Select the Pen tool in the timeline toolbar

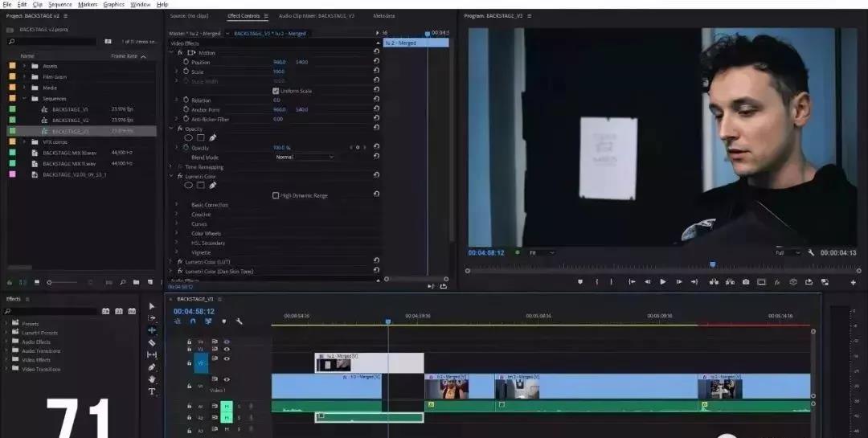152,367
